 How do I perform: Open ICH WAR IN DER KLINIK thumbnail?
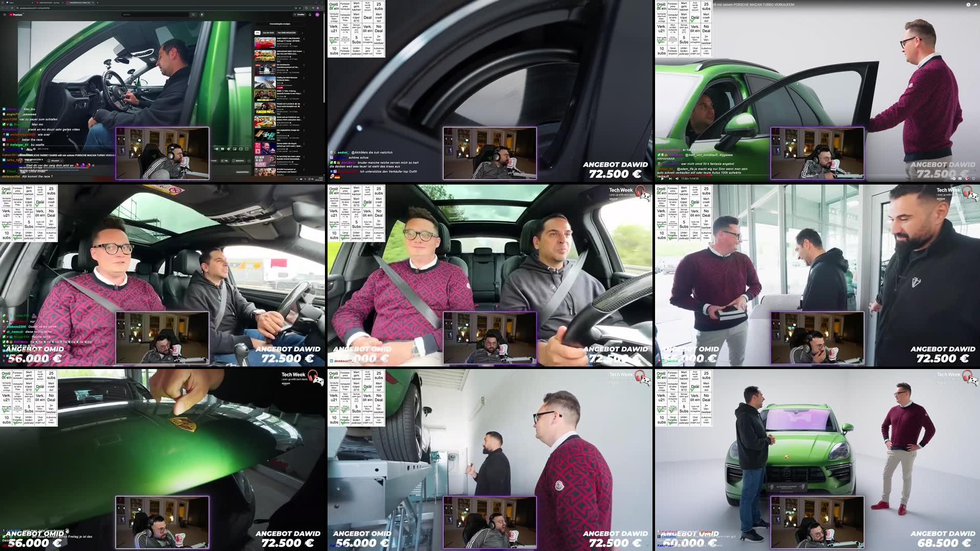pyautogui.click(x=265, y=161)
